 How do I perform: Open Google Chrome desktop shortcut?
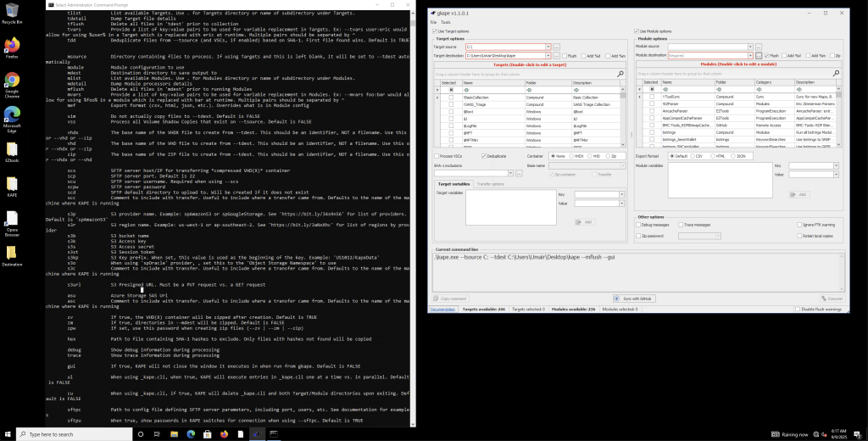(x=12, y=86)
